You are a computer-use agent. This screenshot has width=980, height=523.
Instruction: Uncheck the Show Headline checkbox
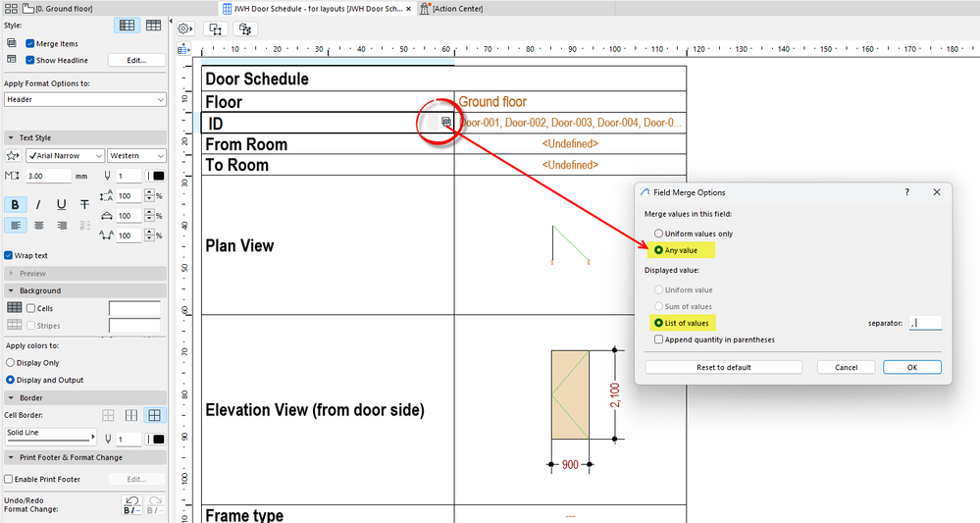click(x=30, y=60)
